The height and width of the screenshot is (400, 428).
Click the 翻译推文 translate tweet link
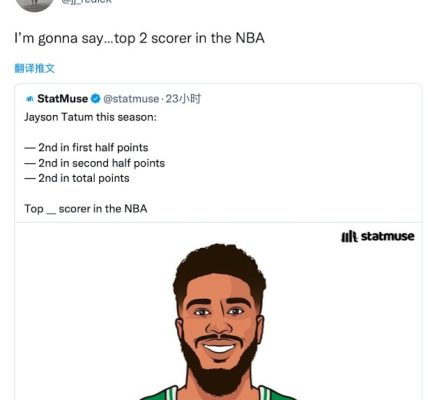coord(35,68)
